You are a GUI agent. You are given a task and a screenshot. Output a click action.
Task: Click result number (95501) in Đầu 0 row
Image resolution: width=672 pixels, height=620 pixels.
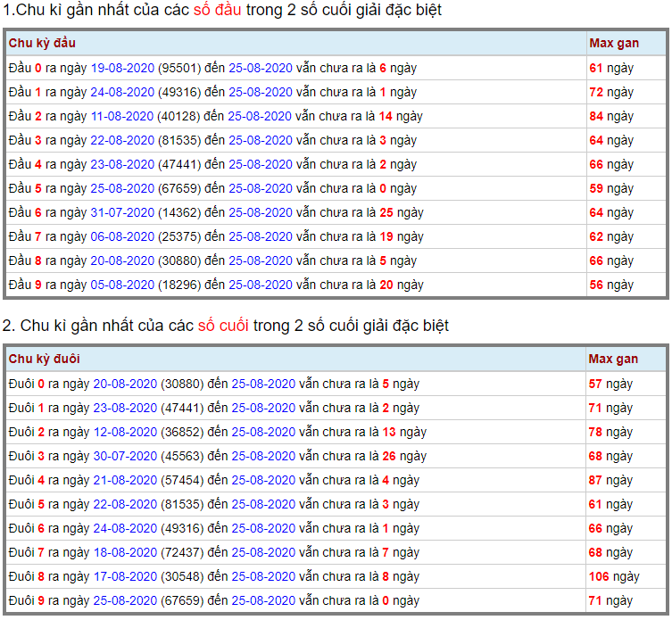click(x=179, y=68)
